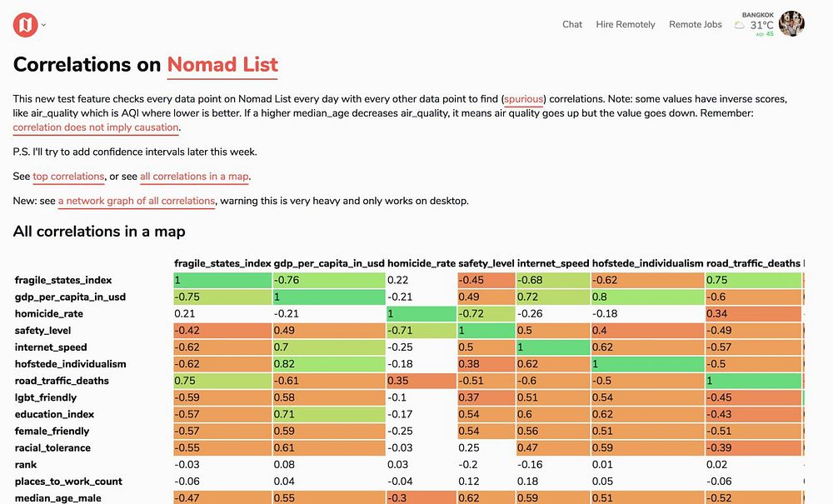Image resolution: width=833 pixels, height=504 pixels.
Task: Select the education_index row label
Action: (54, 414)
